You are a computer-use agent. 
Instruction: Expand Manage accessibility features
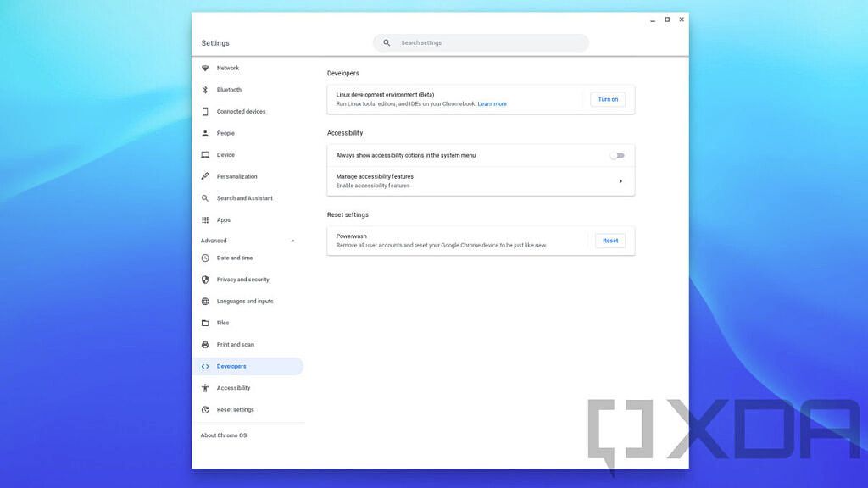pyautogui.click(x=621, y=180)
